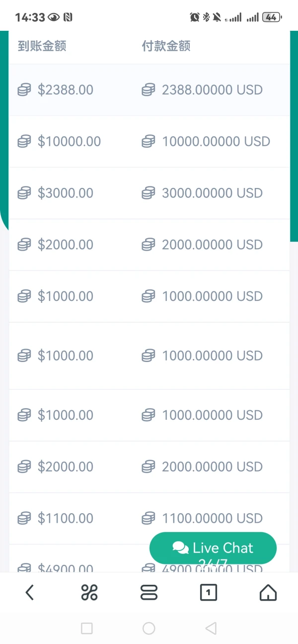Select the $10000.00 received amount
The image size is (298, 644).
[69, 142]
